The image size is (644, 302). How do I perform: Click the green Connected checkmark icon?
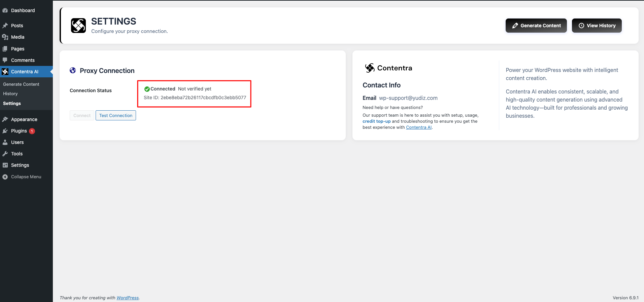pyautogui.click(x=147, y=89)
